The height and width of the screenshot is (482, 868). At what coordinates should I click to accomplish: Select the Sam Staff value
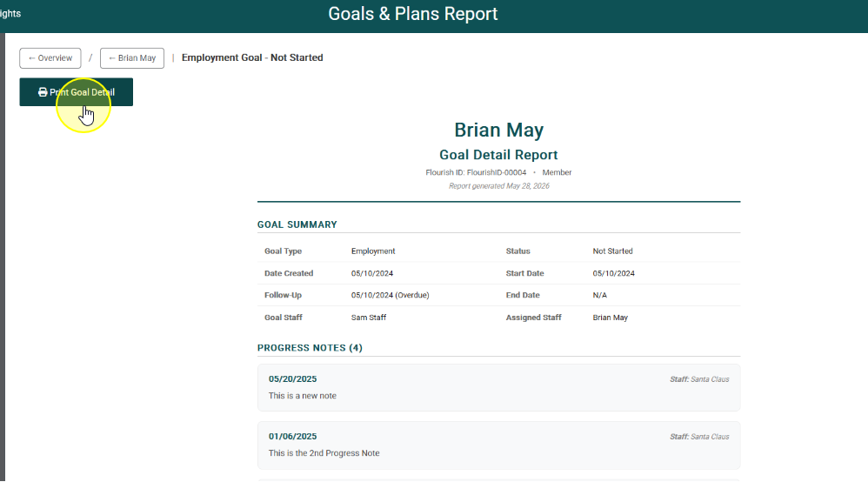click(369, 318)
